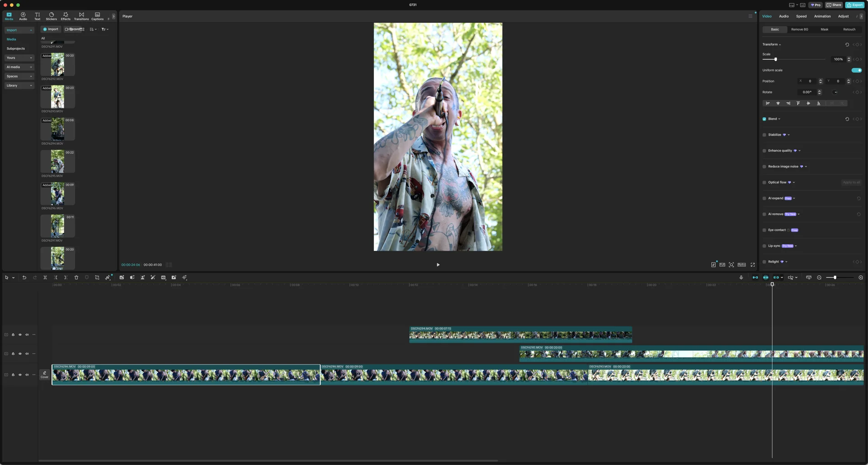This screenshot has height=465, width=868.
Task: Click the Scale slider handle
Action: click(775, 59)
